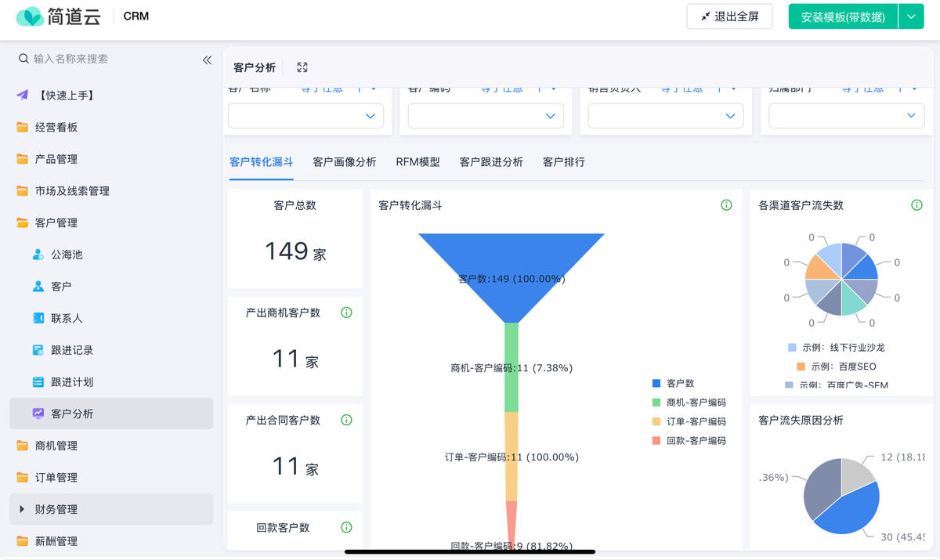Open the 商机管理 folder
Viewport: 940px width, 560px height.
pos(111,446)
